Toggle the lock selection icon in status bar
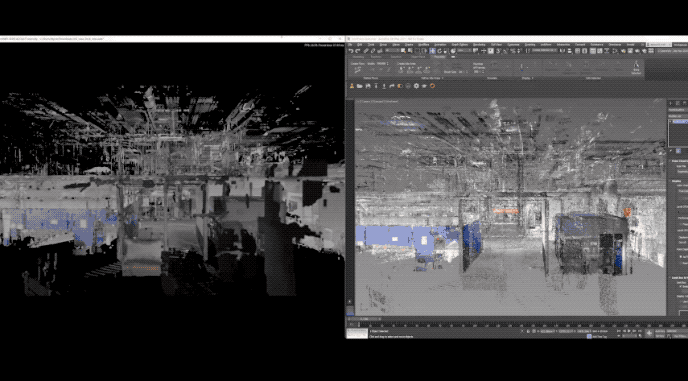Image resolution: width=688 pixels, height=381 pixels. pyautogui.click(x=528, y=331)
